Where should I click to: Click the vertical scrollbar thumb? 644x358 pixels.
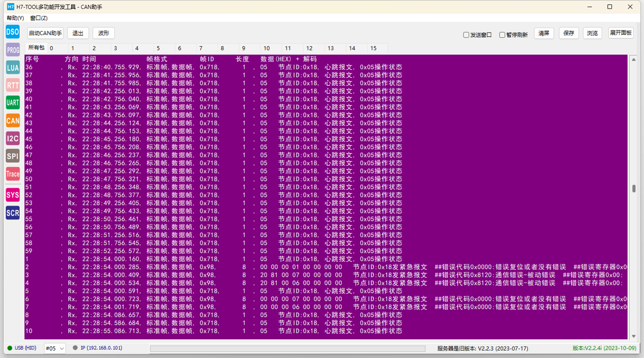(634, 189)
